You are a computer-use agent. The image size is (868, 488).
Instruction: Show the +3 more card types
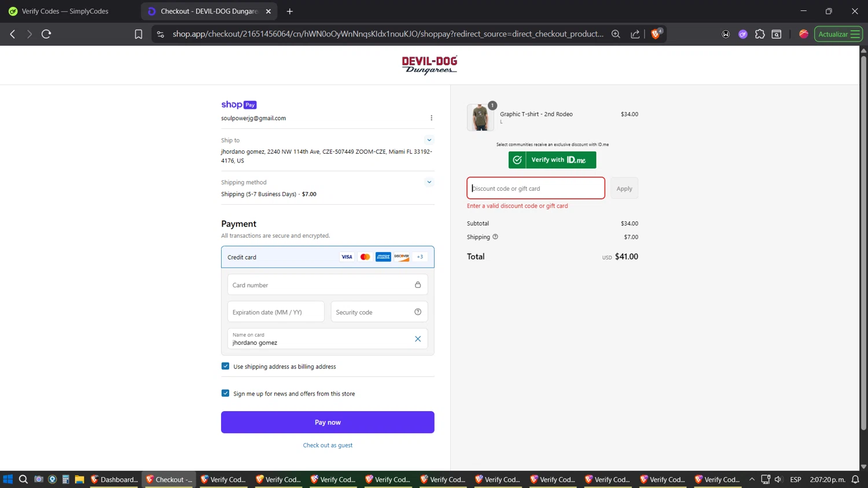tap(420, 257)
